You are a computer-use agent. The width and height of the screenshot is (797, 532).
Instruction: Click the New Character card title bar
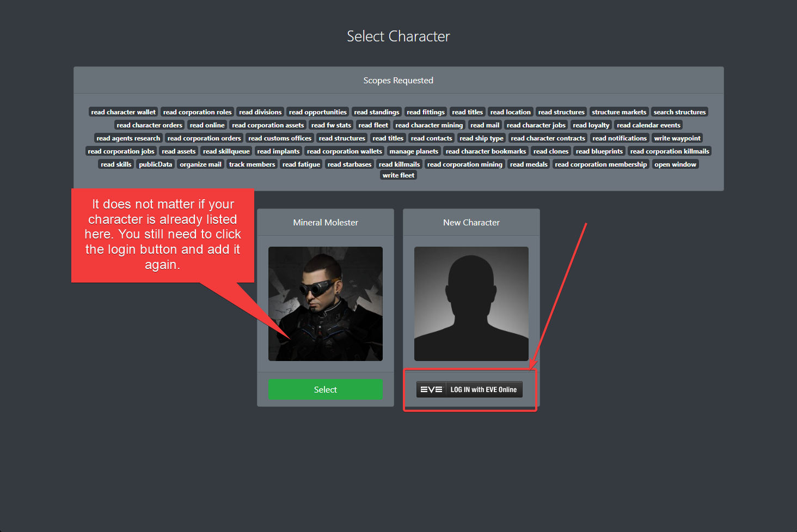click(471, 222)
